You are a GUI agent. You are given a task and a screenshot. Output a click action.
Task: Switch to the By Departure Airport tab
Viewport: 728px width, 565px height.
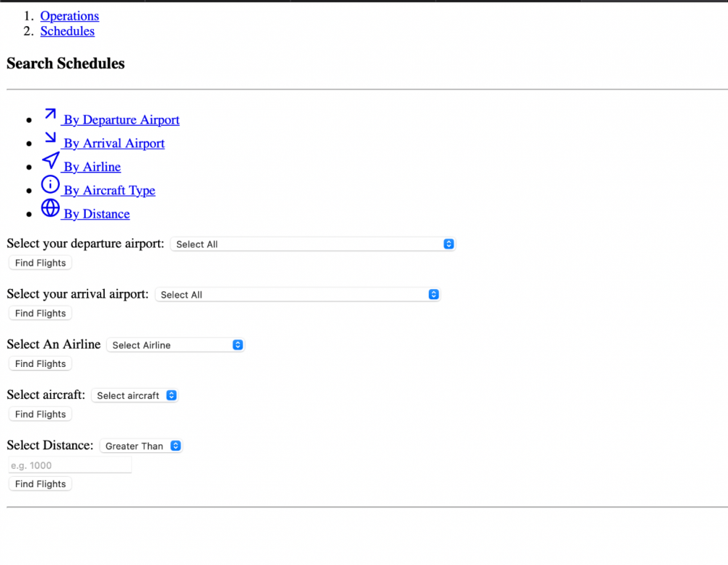tap(121, 120)
